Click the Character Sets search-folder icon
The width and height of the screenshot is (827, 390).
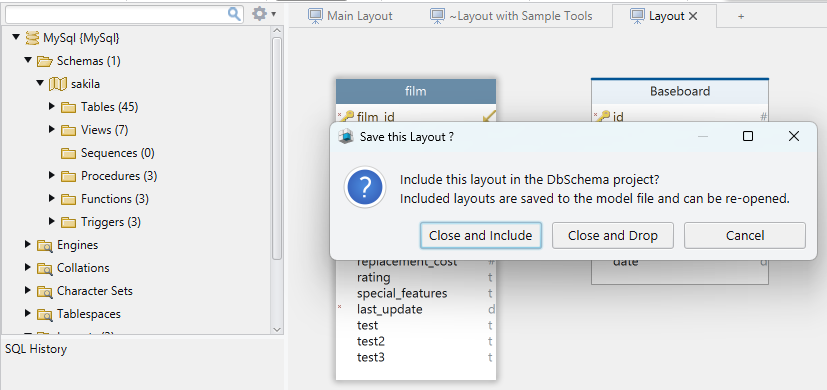tap(45, 291)
